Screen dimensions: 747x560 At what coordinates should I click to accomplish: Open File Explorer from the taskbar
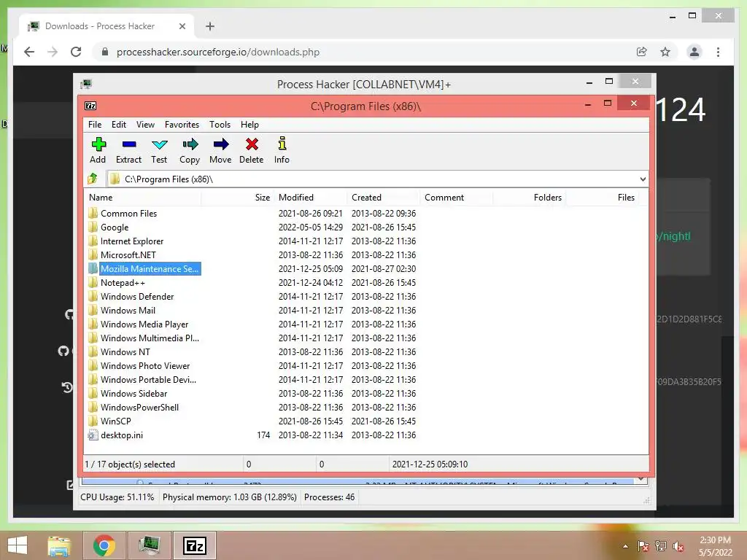click(x=59, y=545)
